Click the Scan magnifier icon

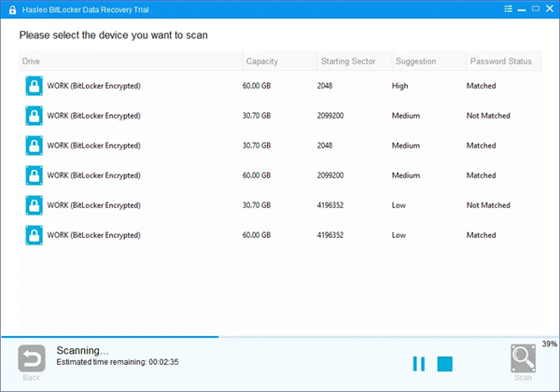(x=524, y=358)
